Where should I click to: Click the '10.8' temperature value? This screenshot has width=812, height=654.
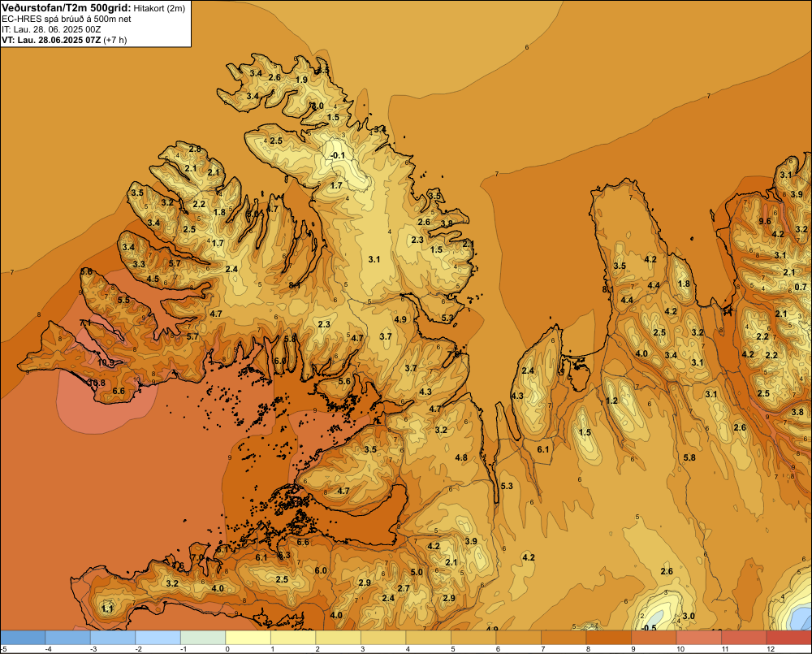point(96,383)
